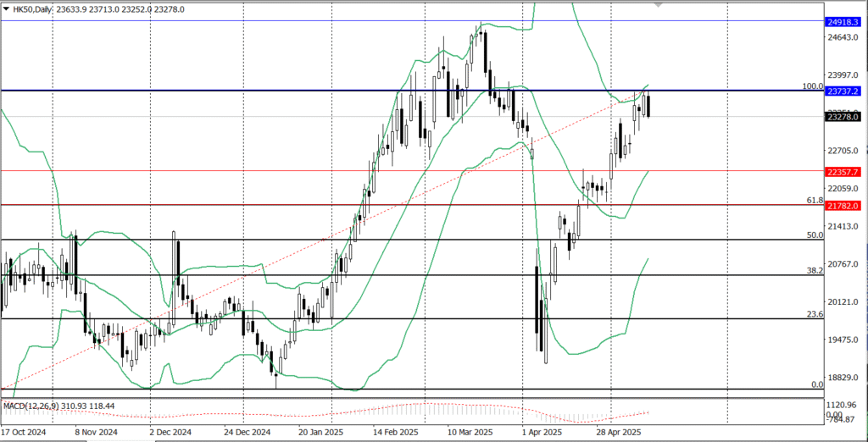Click the Fibonacci 100.0 level label
This screenshot has height=442, width=868.
coord(812,86)
